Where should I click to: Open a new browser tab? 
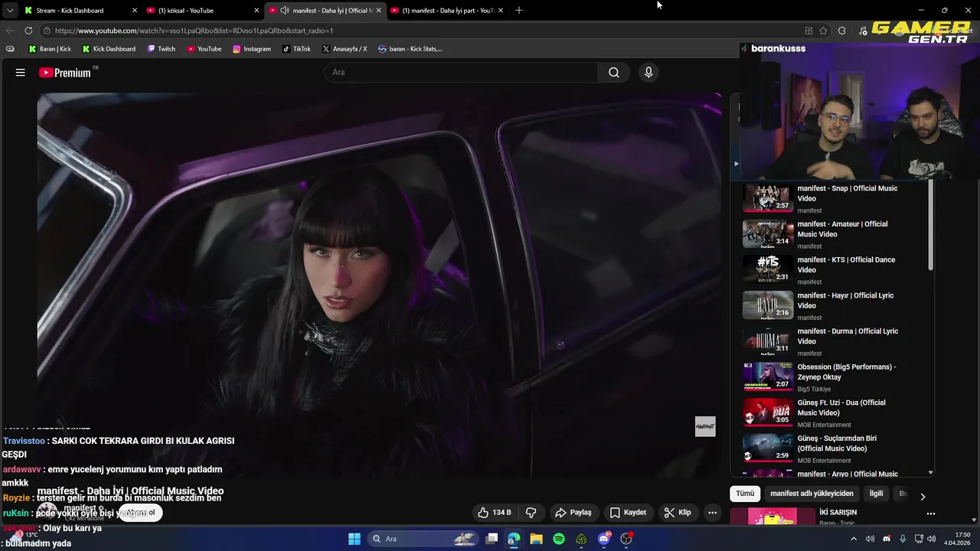point(519,10)
